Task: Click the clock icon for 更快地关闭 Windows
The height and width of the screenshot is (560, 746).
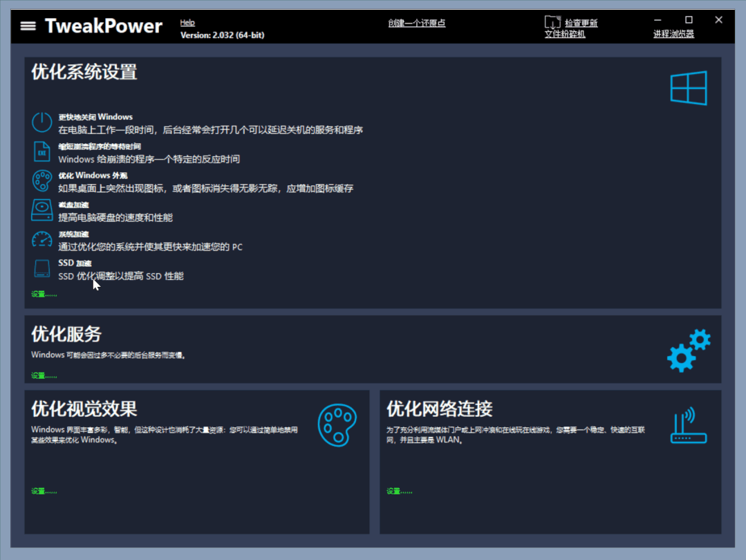Action: tap(41, 122)
